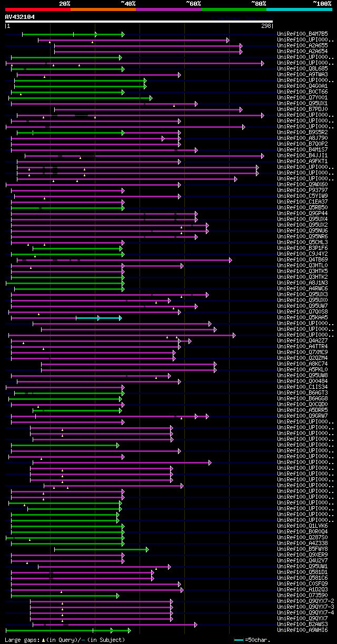Select the UniRef100_B2AWS3 label
Image resolution: width=337 pixels, height=644 pixels.
point(302,625)
